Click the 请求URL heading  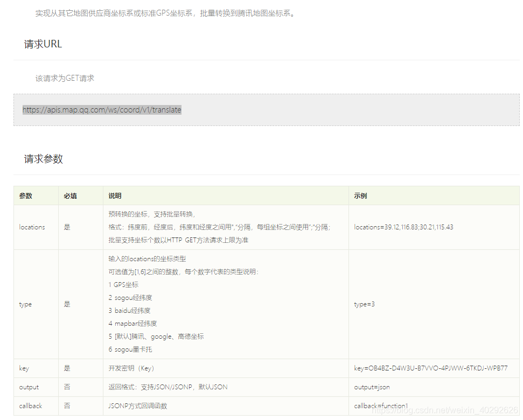point(43,44)
